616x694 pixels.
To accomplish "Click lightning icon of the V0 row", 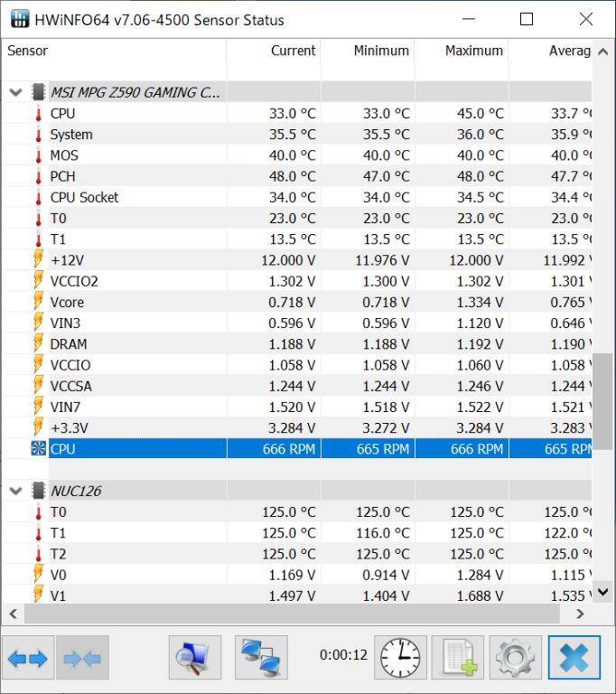I will (x=39, y=575).
